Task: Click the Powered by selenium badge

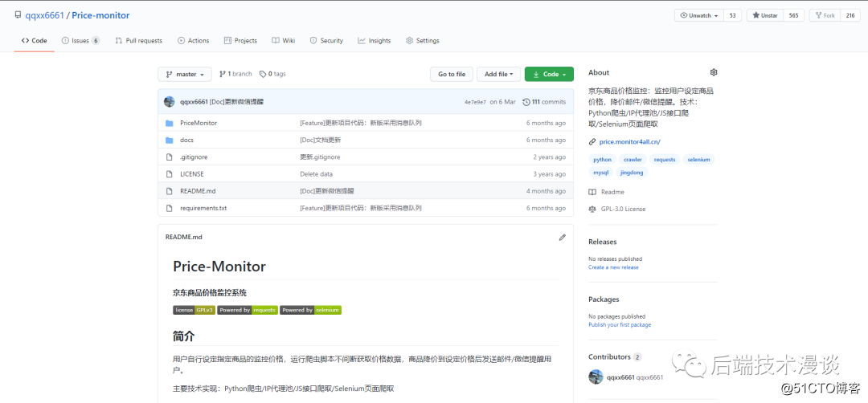Action: (x=310, y=310)
